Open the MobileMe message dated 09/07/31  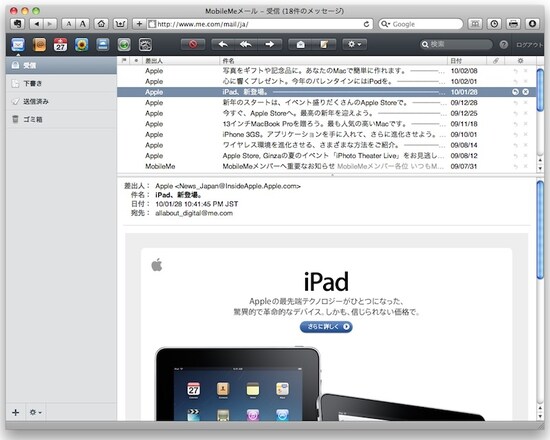click(326, 166)
